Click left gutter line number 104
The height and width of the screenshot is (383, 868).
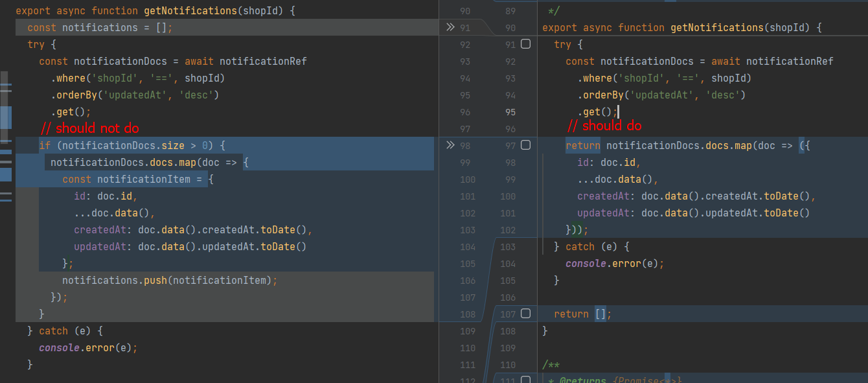click(x=467, y=247)
